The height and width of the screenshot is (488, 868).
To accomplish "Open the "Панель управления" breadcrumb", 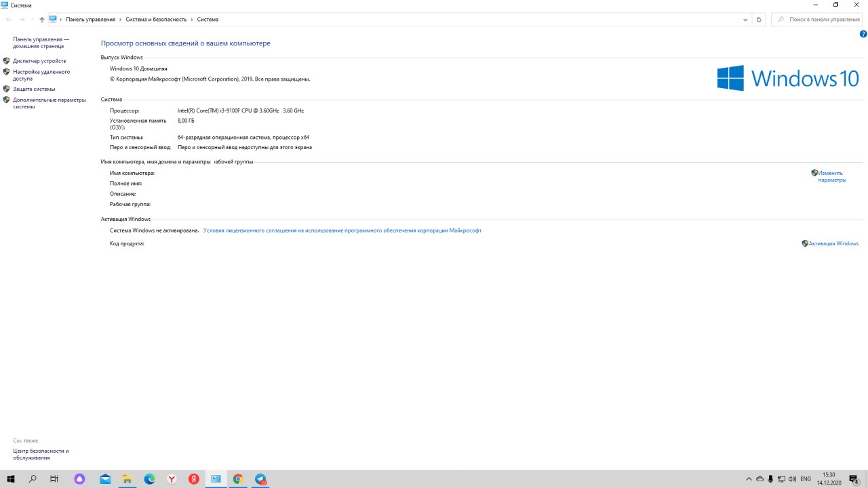I will click(x=90, y=20).
